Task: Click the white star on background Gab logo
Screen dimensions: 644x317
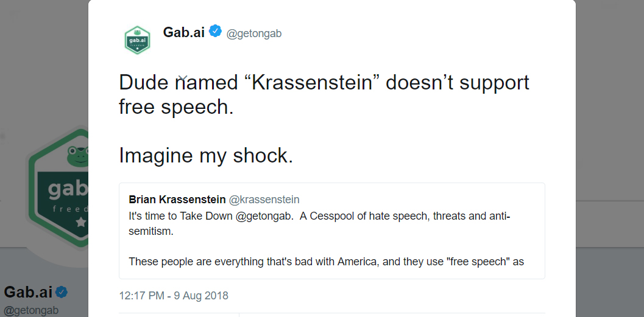Action: [x=81, y=222]
